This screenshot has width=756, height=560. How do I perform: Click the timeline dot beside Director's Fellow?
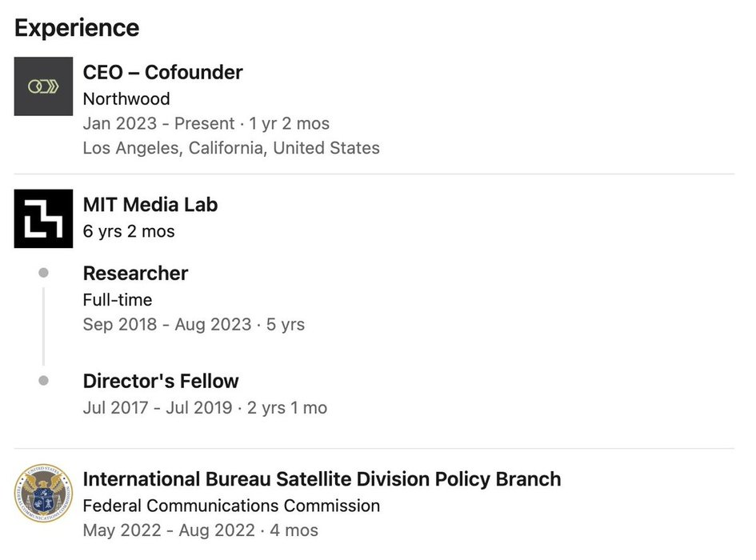point(43,381)
